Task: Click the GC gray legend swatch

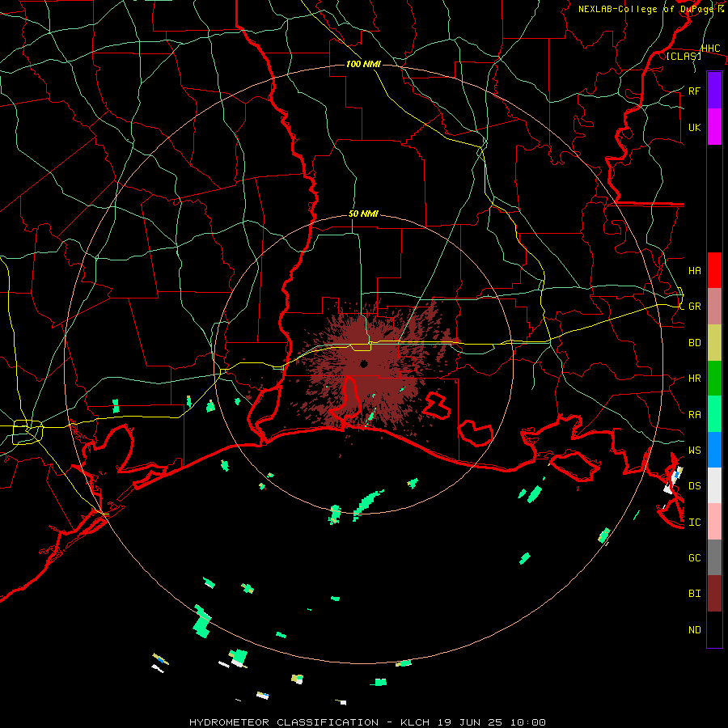Action: [x=714, y=557]
